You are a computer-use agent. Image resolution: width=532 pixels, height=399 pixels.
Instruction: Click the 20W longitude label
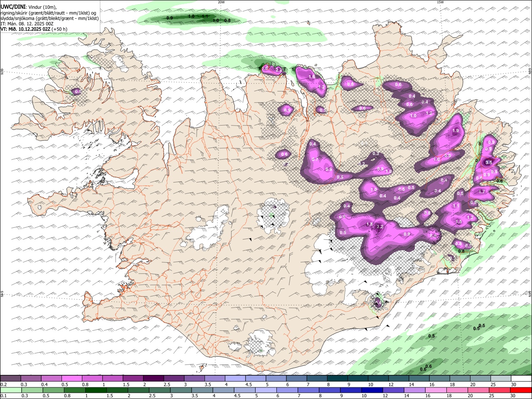point(221,2)
